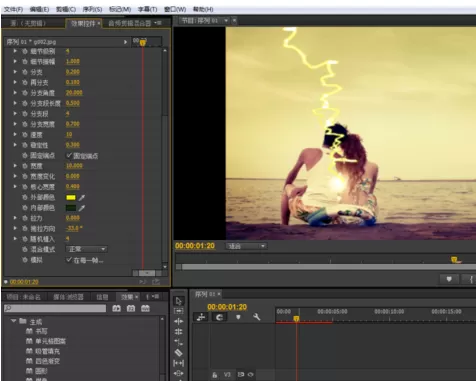Open the 窗口(W) menu

[x=175, y=9]
